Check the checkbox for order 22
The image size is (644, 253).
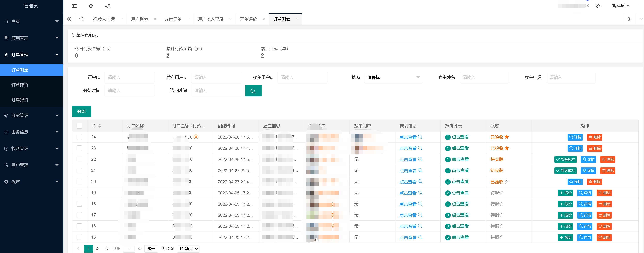(x=79, y=159)
